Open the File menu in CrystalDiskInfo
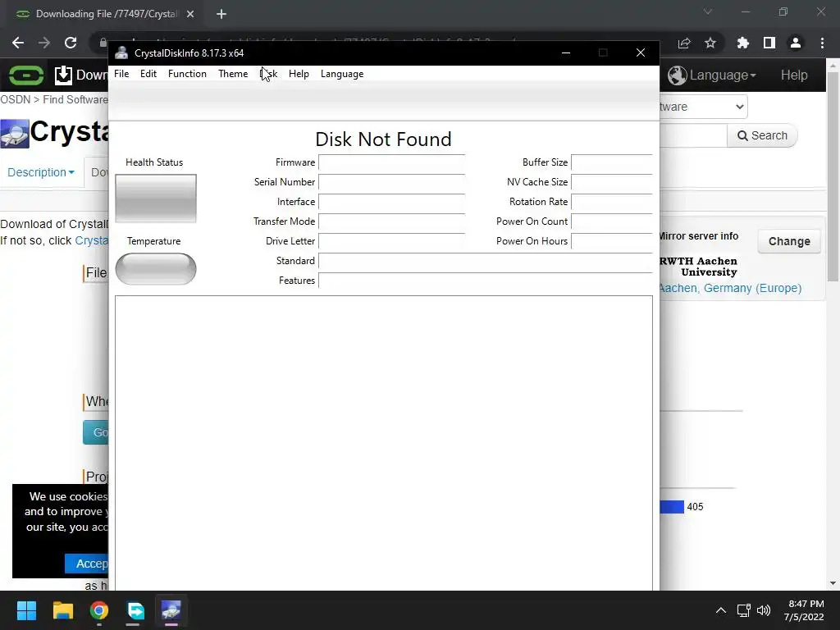The height and width of the screenshot is (630, 840). [x=121, y=74]
